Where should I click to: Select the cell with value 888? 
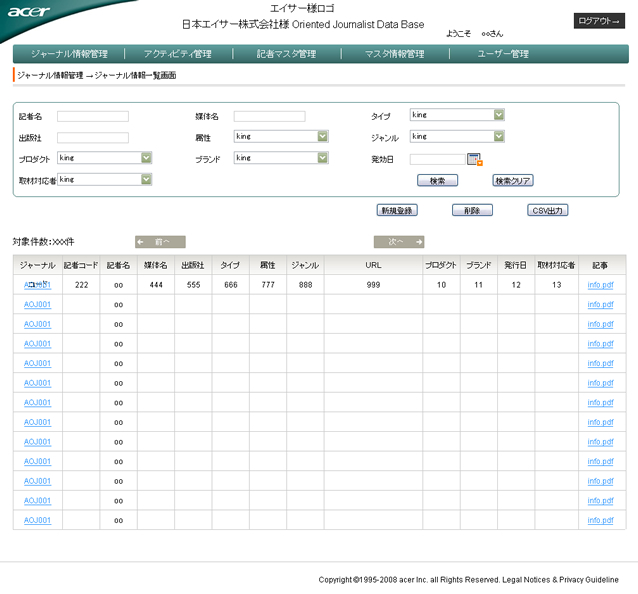point(305,285)
